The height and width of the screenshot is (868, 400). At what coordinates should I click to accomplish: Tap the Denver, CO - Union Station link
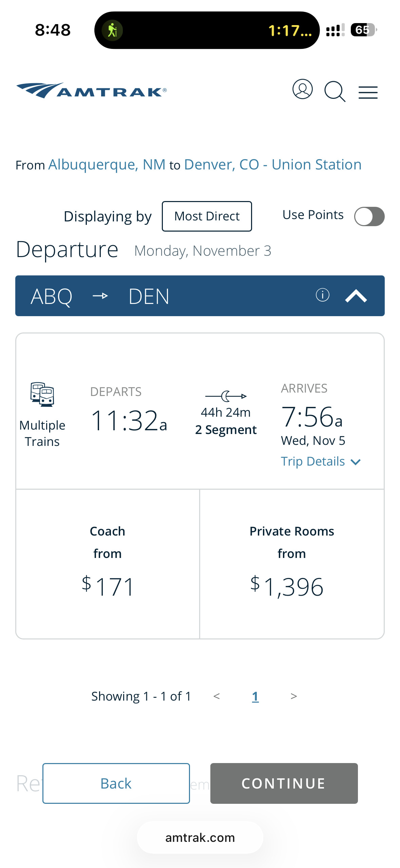[x=273, y=165]
